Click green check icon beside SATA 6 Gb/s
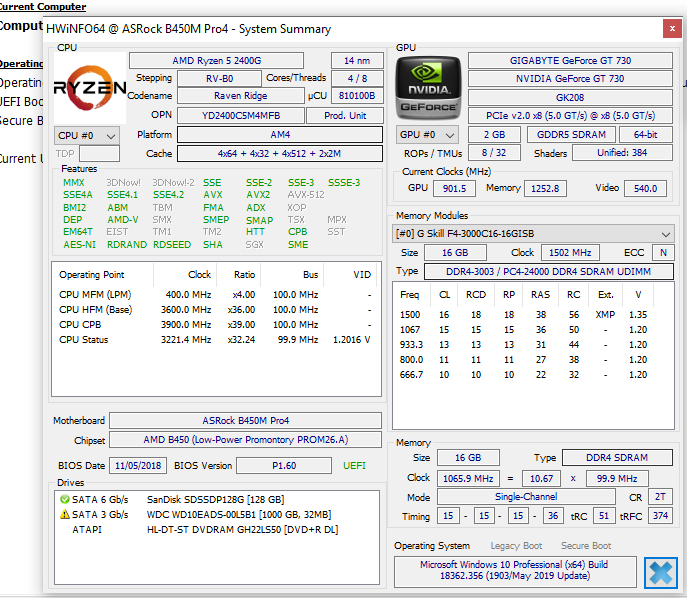Screen dimensions: 687x598 pos(65,499)
